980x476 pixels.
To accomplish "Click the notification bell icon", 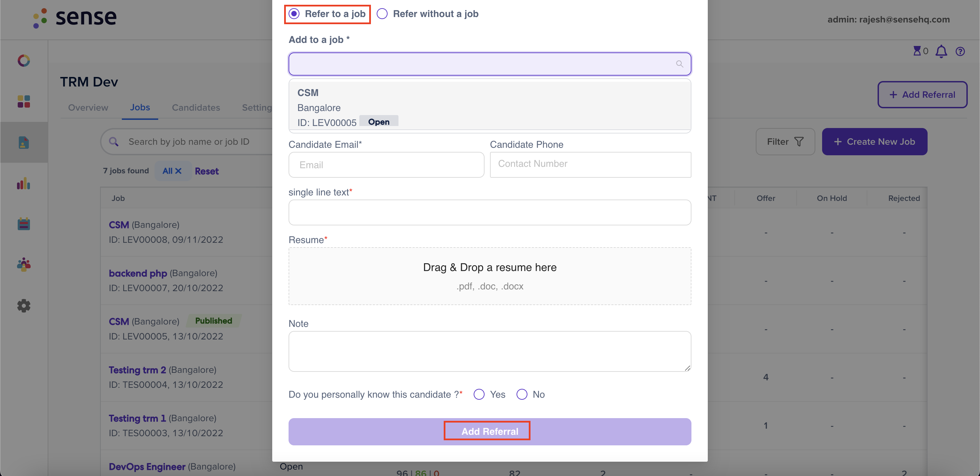I will click(941, 51).
